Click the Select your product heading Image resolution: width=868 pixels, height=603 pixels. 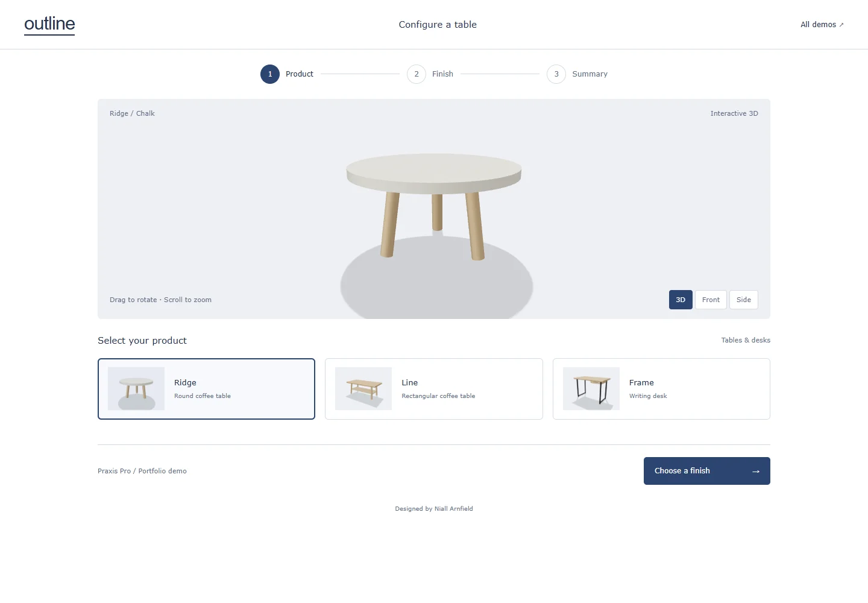[x=142, y=341]
